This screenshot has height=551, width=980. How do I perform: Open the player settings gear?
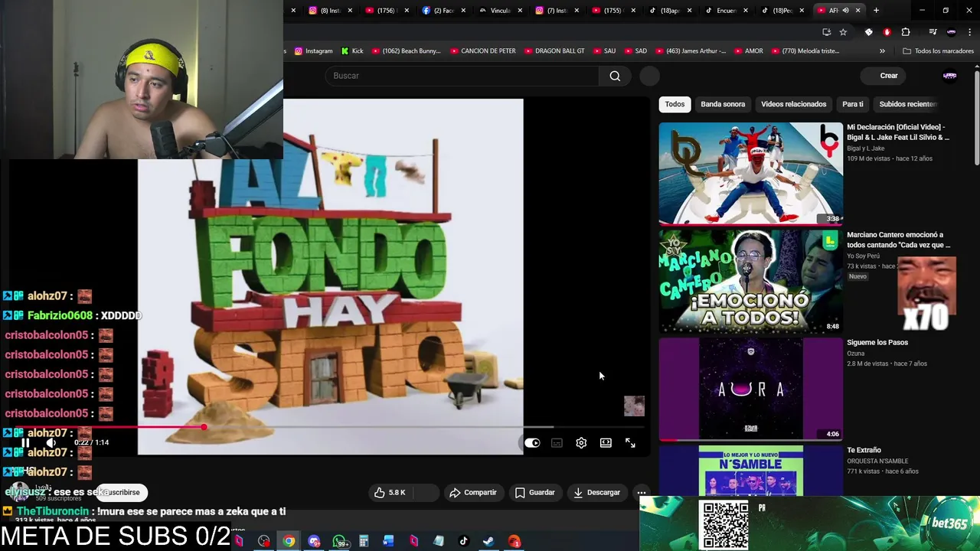[x=581, y=442]
